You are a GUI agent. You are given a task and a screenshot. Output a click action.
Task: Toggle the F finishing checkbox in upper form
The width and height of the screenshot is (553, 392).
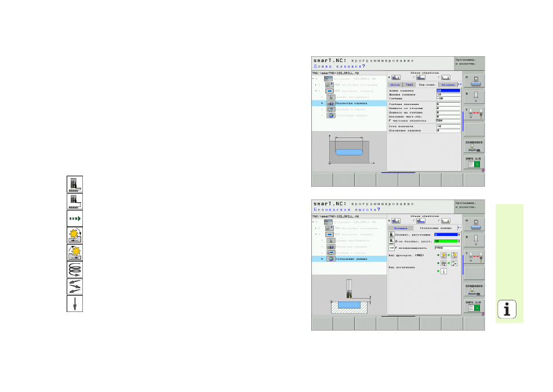coord(390,121)
